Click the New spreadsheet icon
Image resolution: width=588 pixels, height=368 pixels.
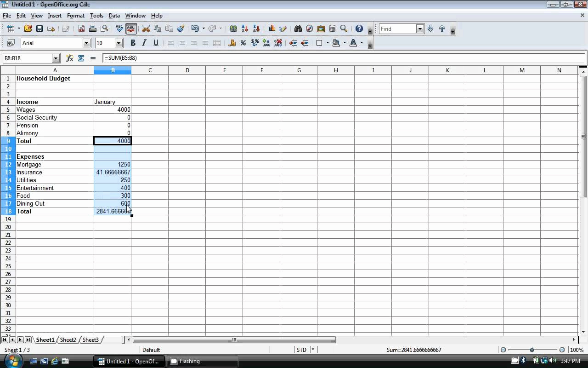(x=11, y=29)
